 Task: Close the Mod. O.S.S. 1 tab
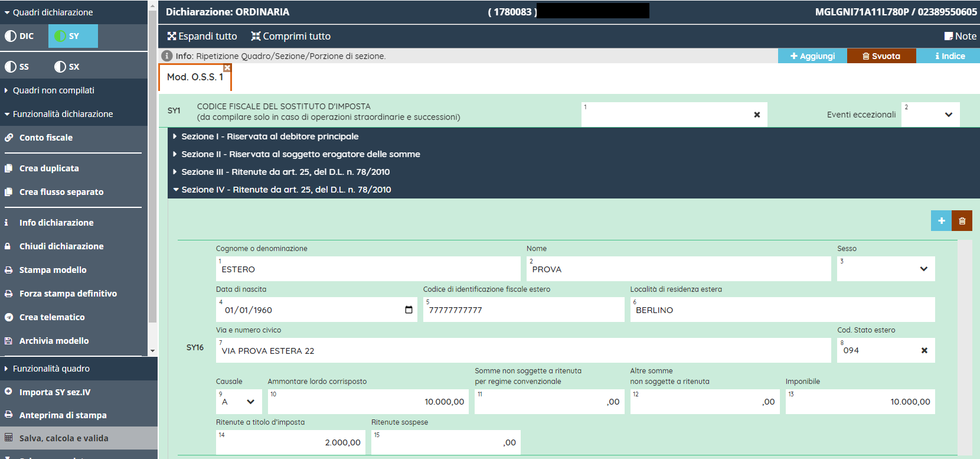[x=227, y=68]
